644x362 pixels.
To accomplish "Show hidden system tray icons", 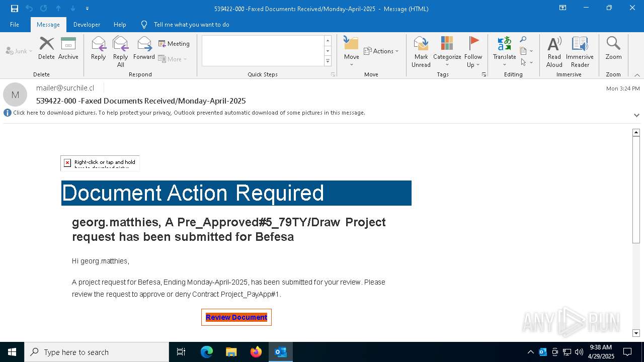I will 530,352.
